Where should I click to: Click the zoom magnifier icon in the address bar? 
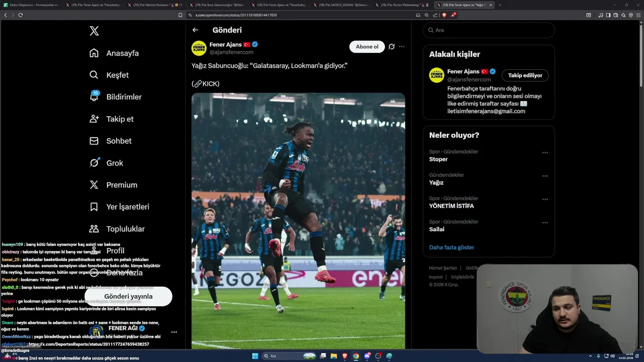[x=427, y=15]
